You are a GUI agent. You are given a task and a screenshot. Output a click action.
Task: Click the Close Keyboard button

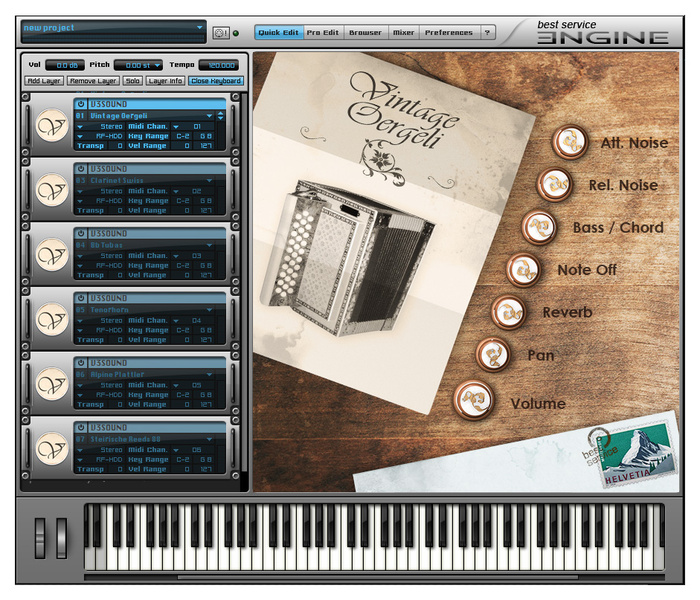216,81
